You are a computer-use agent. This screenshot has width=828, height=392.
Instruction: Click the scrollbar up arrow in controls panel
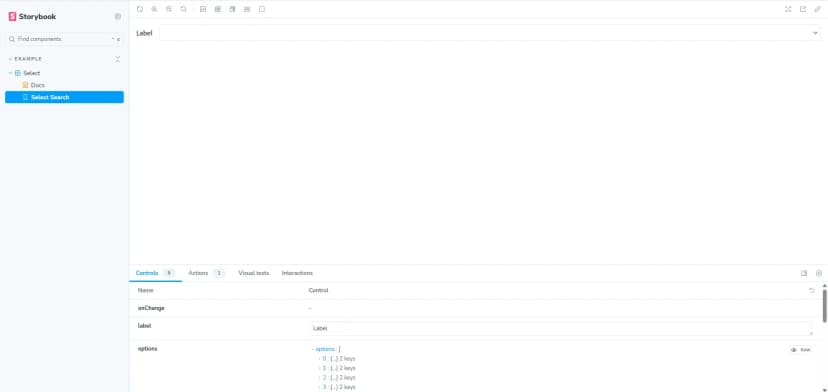click(824, 286)
